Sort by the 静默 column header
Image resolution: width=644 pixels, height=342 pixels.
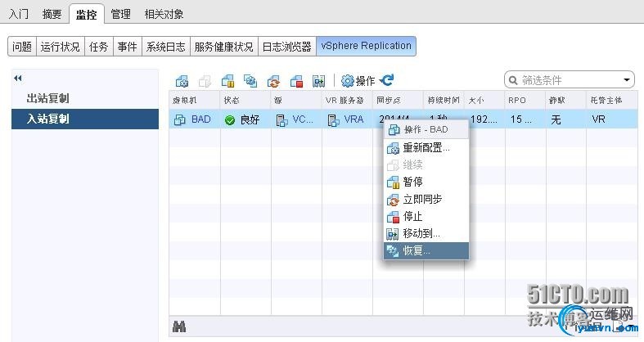pyautogui.click(x=566, y=100)
